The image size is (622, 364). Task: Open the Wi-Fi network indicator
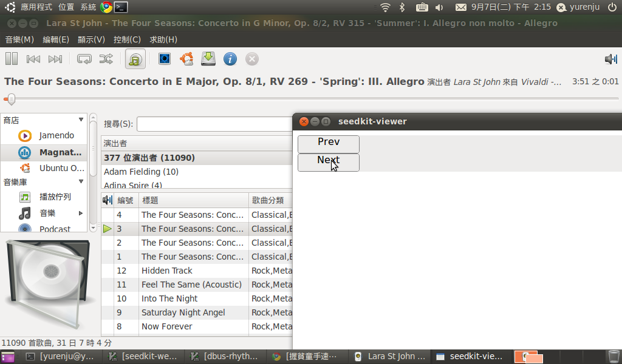pos(384,7)
